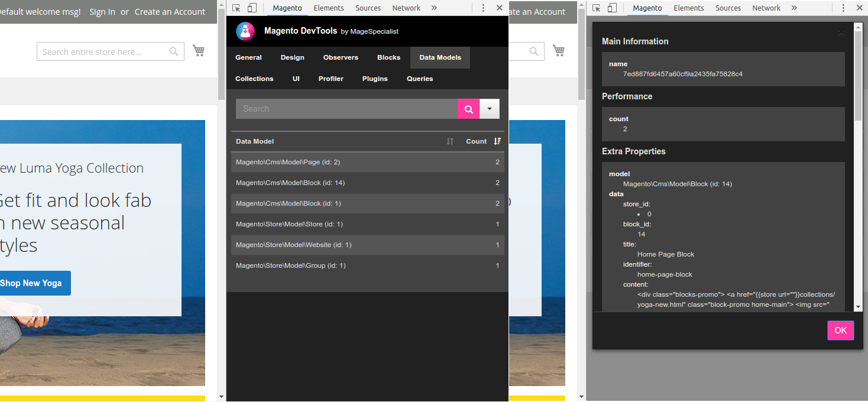Switch to the UI tab
Screen dimensions: 868x402
point(296,79)
